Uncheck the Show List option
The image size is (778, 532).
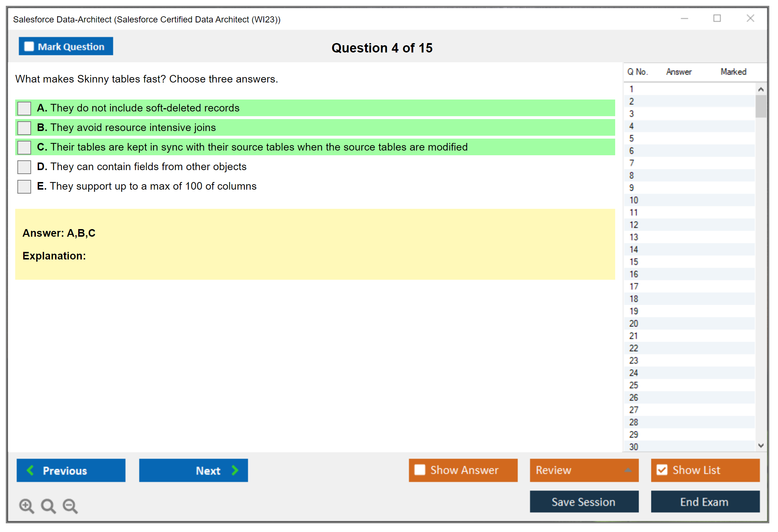click(x=662, y=470)
